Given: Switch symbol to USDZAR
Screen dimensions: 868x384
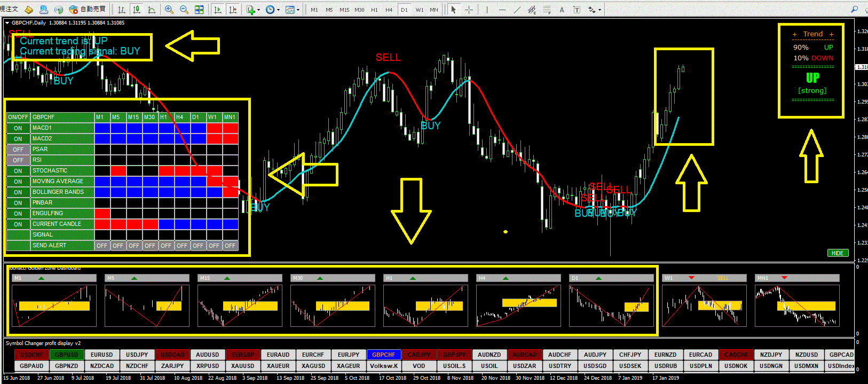Looking at the screenshot, I should (525, 366).
